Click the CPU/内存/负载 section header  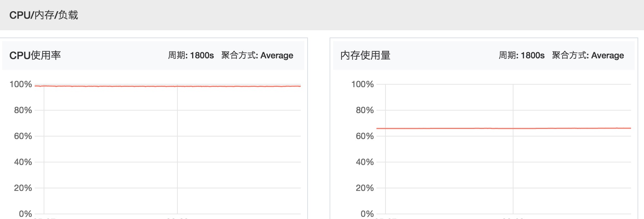click(44, 15)
